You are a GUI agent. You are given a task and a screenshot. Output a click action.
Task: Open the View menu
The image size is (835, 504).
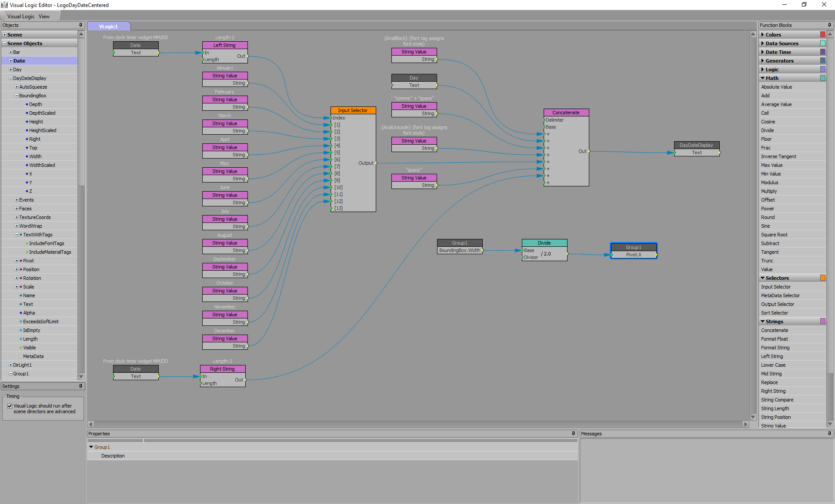[44, 17]
